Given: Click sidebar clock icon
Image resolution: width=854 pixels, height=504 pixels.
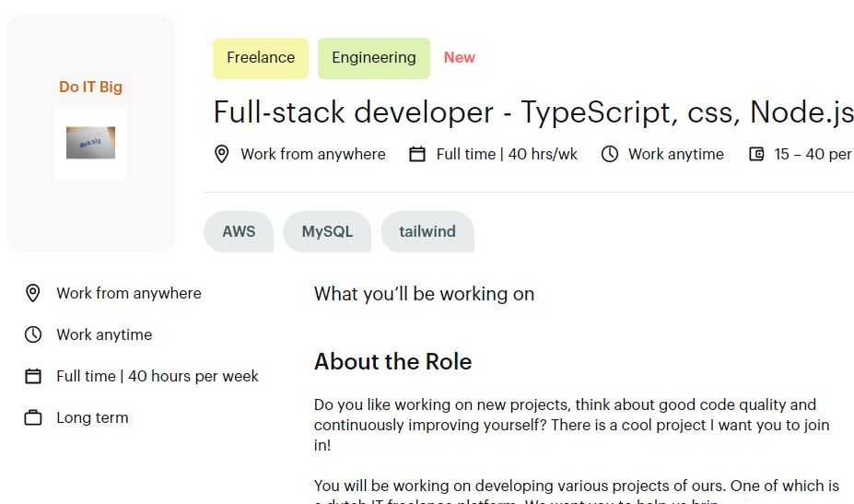Looking at the screenshot, I should tap(32, 334).
